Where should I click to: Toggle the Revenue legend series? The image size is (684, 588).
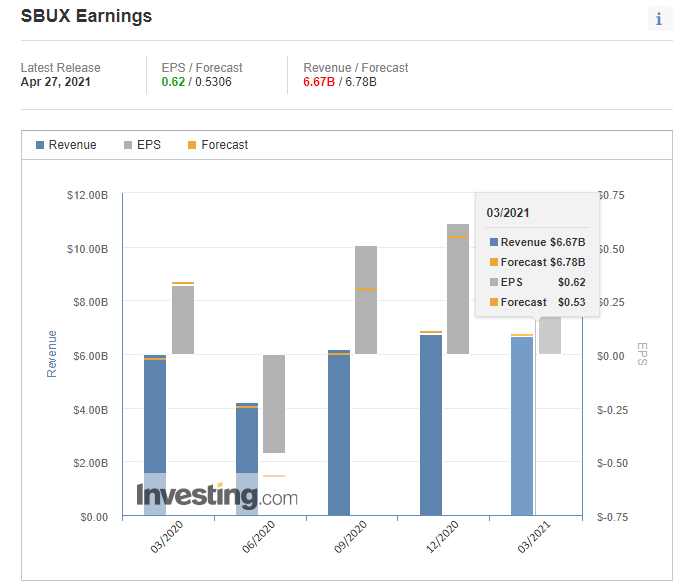tap(66, 145)
